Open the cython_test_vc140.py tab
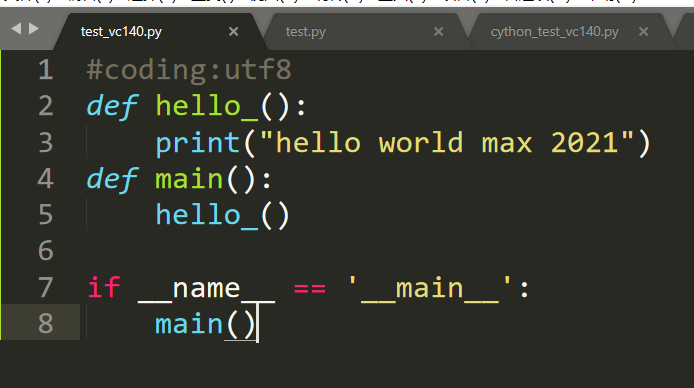Viewport: 694px width, 388px height. coord(554,32)
